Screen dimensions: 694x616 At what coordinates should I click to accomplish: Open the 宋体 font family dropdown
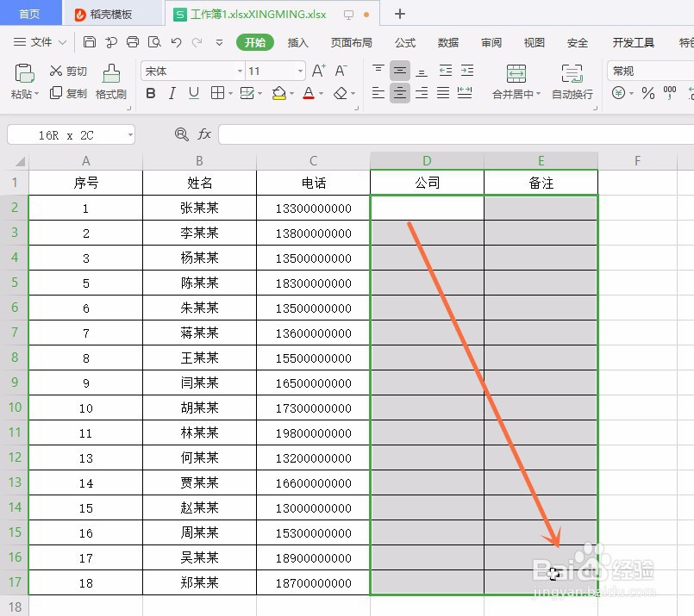tap(241, 70)
